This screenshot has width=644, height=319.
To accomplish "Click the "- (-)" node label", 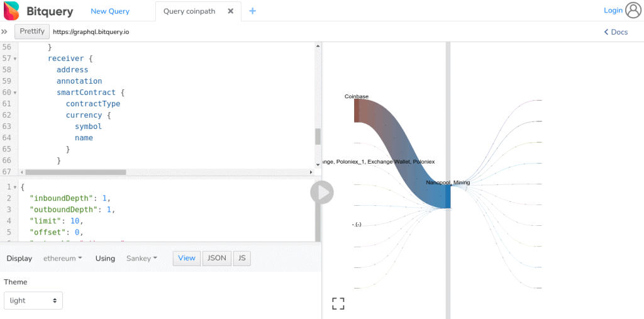I will pos(357,225).
